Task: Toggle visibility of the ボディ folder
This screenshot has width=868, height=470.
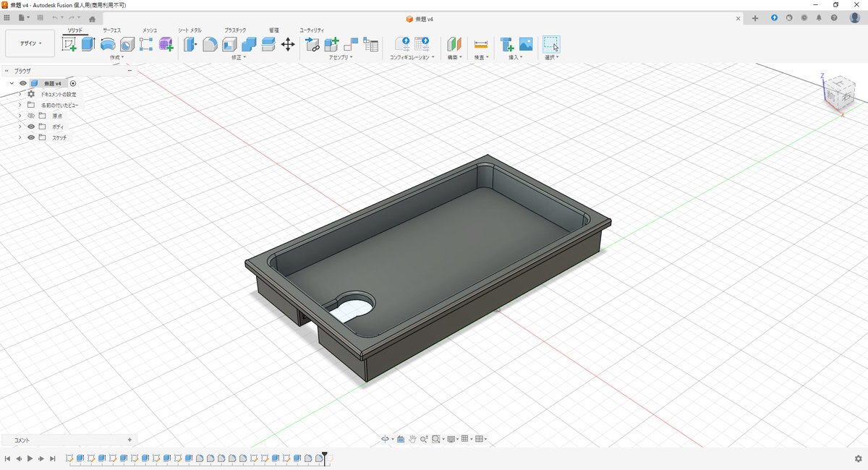Action: click(31, 127)
